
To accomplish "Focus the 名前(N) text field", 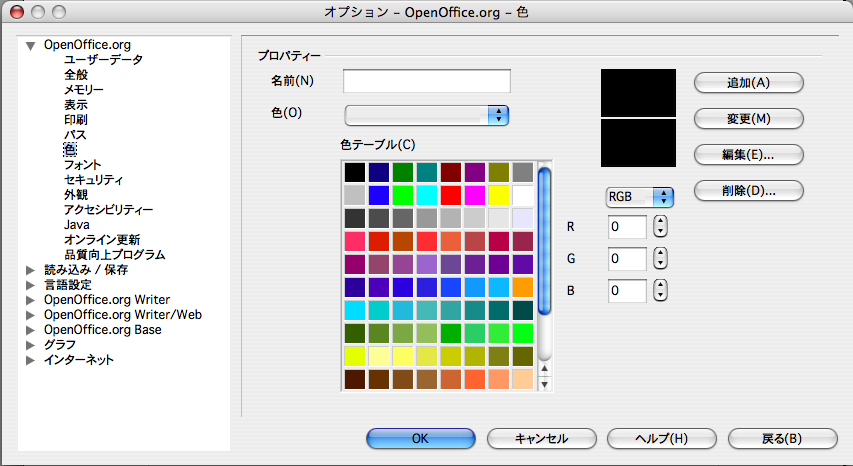I will pyautogui.click(x=426, y=81).
